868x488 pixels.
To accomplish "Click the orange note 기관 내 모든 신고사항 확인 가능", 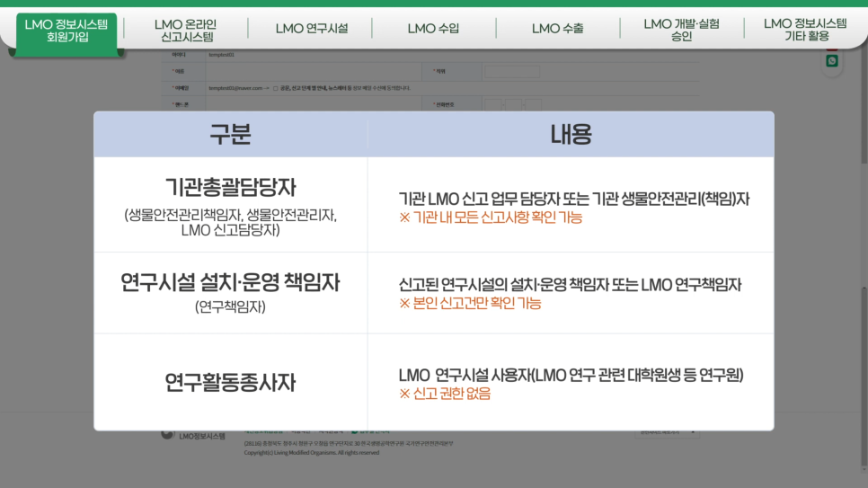I will [x=491, y=217].
